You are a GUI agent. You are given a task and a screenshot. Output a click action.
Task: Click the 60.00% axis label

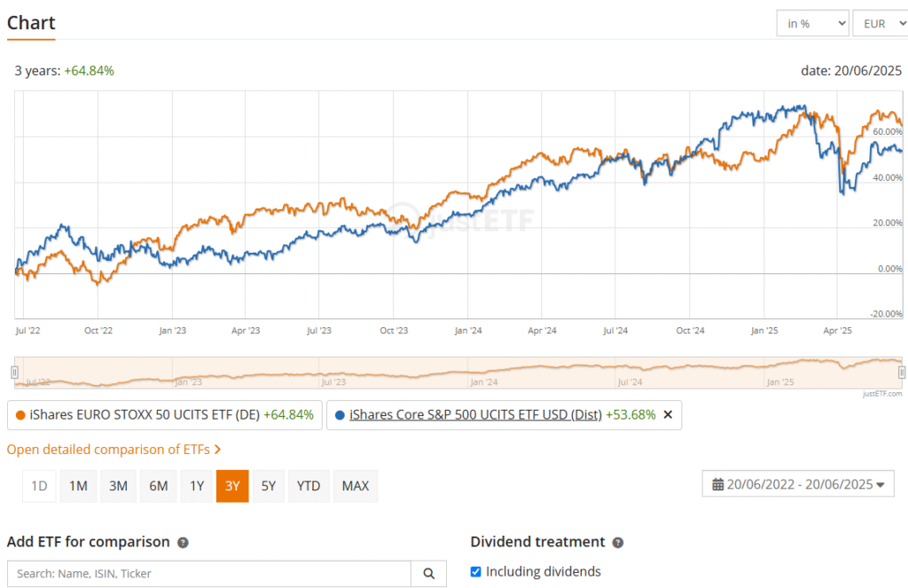click(x=887, y=131)
